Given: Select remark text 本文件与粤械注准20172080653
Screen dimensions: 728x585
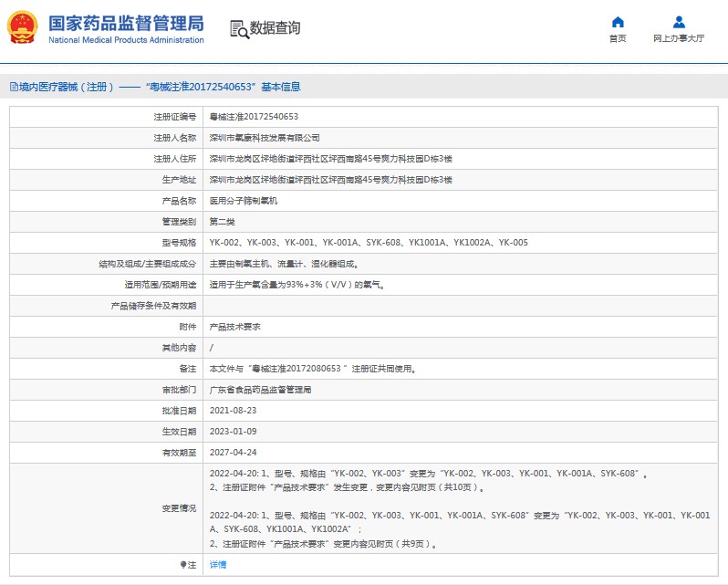Looking at the screenshot, I should pos(313,369).
